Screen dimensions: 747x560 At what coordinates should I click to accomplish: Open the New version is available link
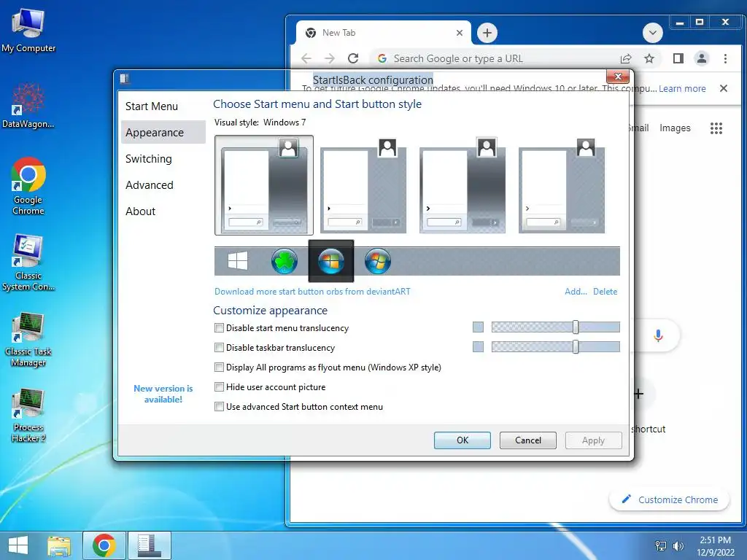click(163, 394)
